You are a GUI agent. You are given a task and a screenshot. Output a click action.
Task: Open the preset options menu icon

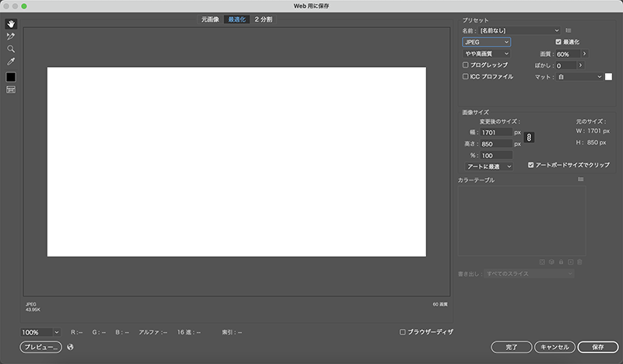point(568,30)
